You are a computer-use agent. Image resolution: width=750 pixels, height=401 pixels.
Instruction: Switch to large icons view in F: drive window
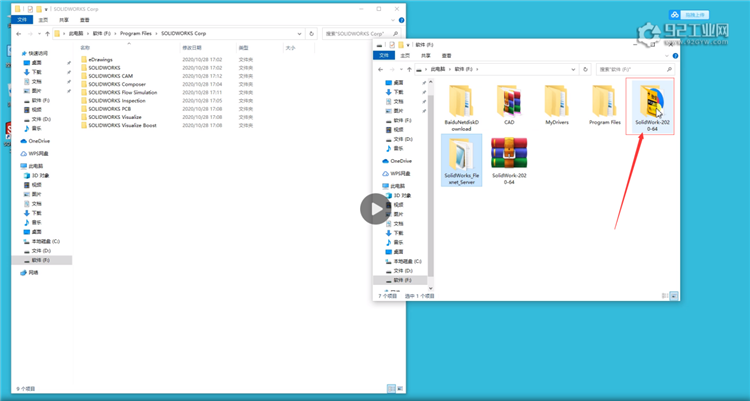click(673, 296)
